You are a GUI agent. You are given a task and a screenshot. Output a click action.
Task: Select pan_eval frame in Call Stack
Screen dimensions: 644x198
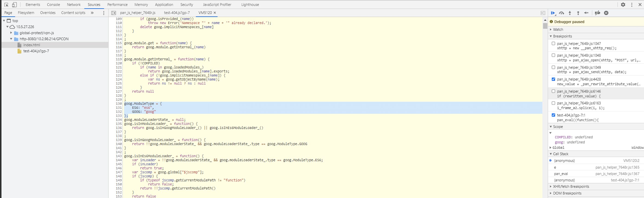(x=561, y=174)
